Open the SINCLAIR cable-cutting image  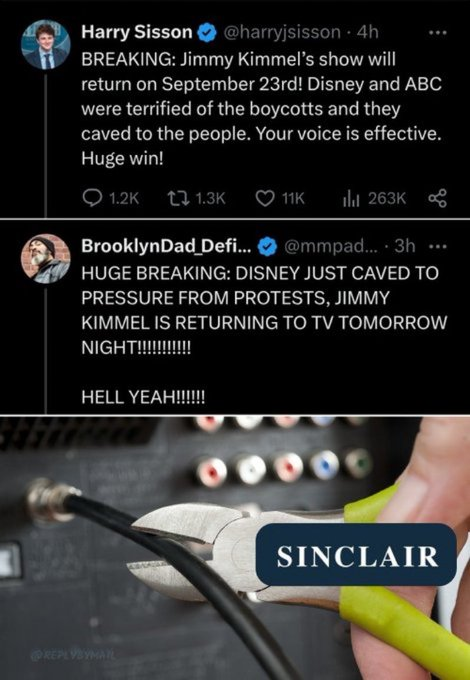click(x=235, y=548)
